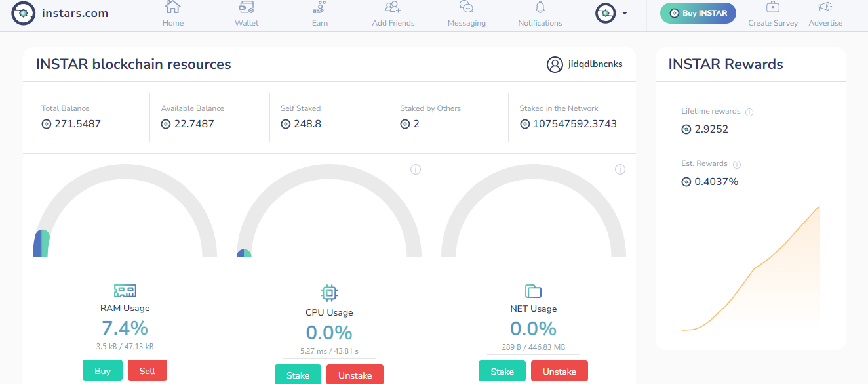Click the username jidqdlbncnks
Image resolution: width=868 pixels, height=384 pixels.
tap(595, 64)
